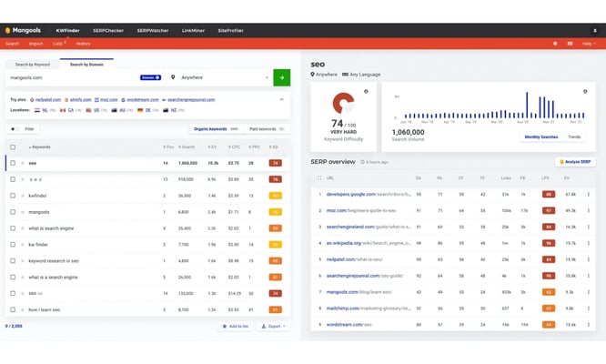
Task: Open the Export dropdown
Action: point(273,326)
